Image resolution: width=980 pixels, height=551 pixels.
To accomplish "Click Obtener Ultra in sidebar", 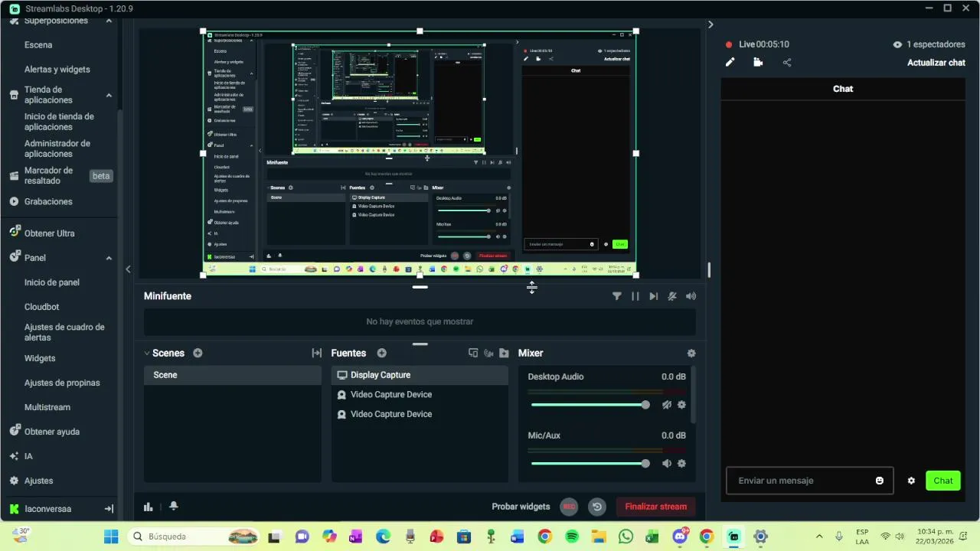I will tap(49, 233).
